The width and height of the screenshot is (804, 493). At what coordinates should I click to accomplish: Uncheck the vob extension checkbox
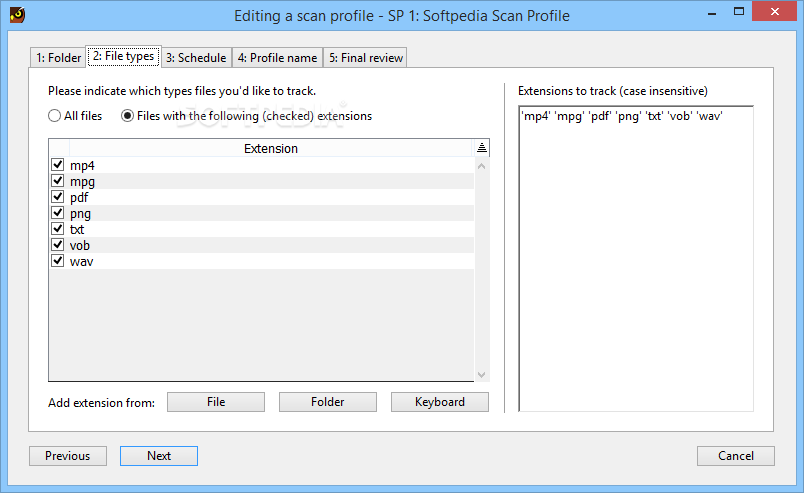pyautogui.click(x=57, y=245)
